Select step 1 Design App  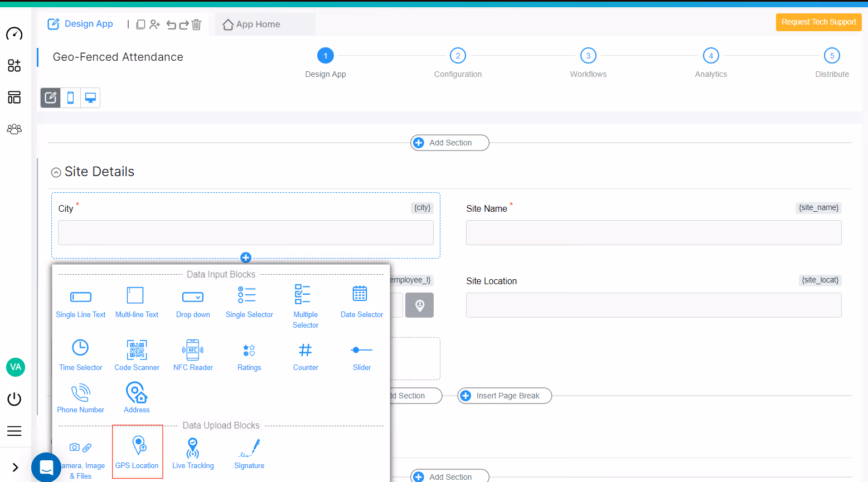click(x=326, y=56)
